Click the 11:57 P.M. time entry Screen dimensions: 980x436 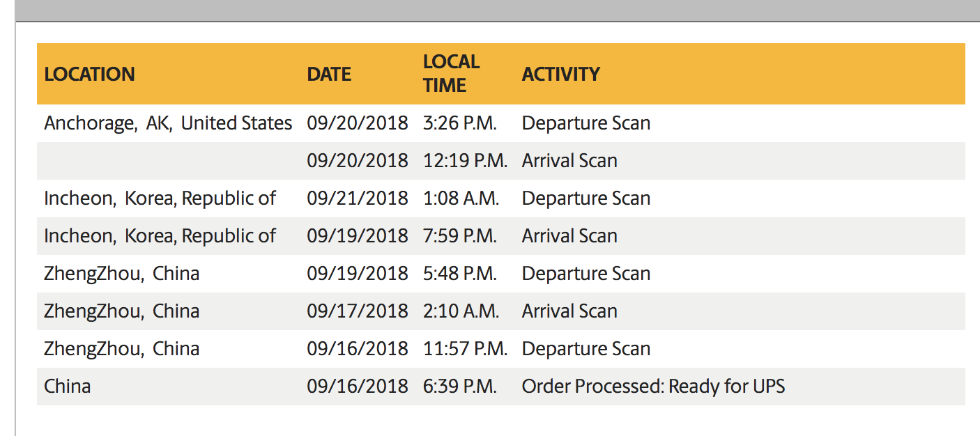[x=465, y=349]
